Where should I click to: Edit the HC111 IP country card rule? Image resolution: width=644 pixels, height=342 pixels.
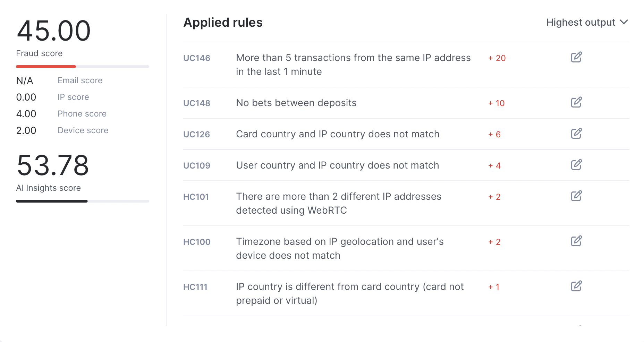click(x=576, y=286)
